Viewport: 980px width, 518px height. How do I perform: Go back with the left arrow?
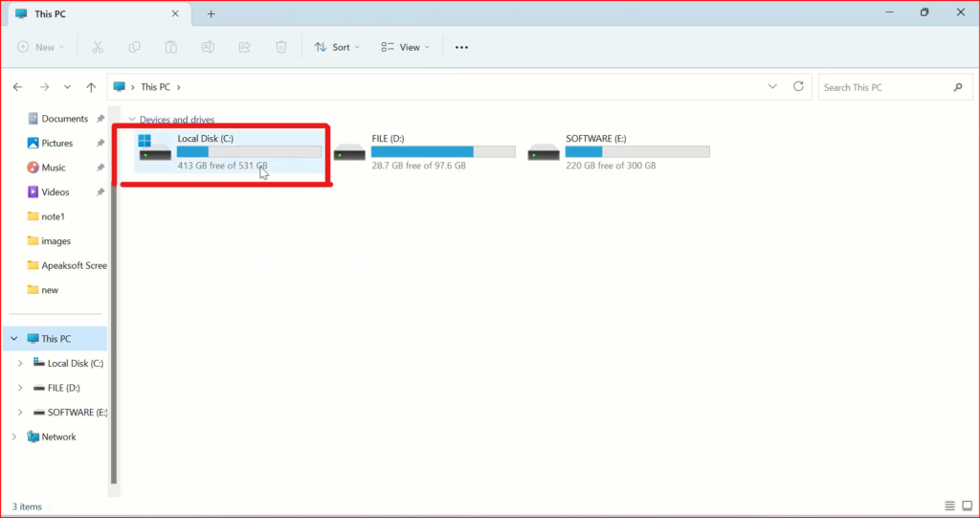click(17, 87)
